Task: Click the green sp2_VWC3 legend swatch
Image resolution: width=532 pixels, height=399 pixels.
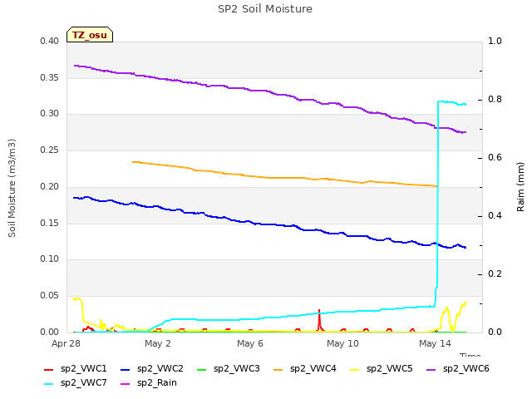Action: pos(202,370)
